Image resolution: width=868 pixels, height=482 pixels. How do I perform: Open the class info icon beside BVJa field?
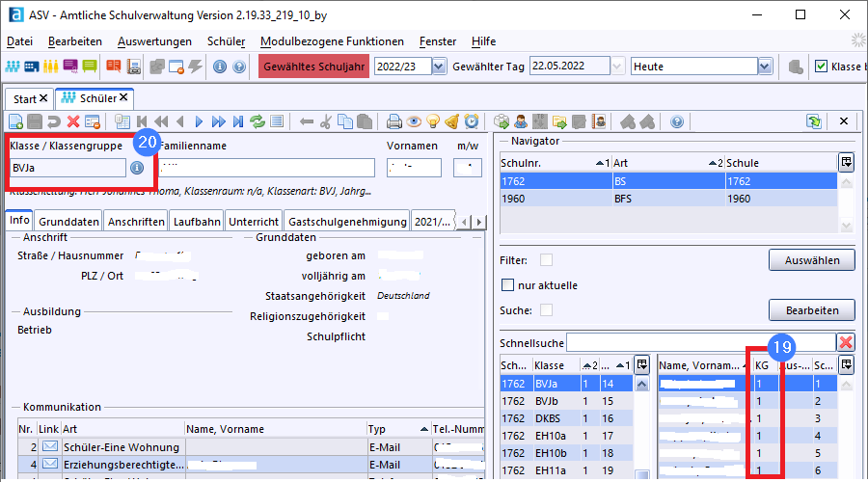[x=137, y=168]
